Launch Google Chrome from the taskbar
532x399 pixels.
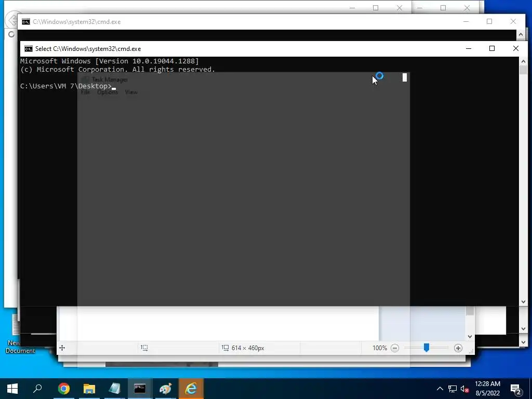[63, 389]
